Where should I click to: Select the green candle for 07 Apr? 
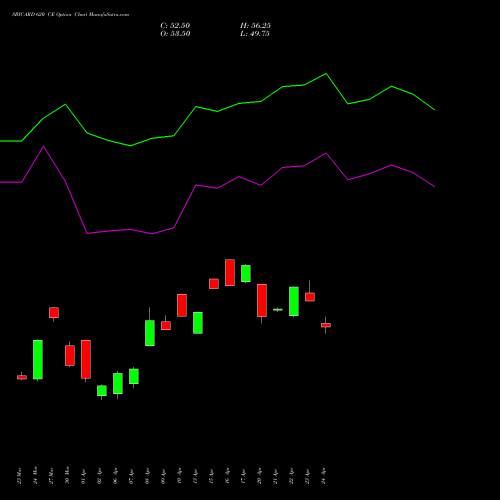pyautogui.click(x=134, y=376)
